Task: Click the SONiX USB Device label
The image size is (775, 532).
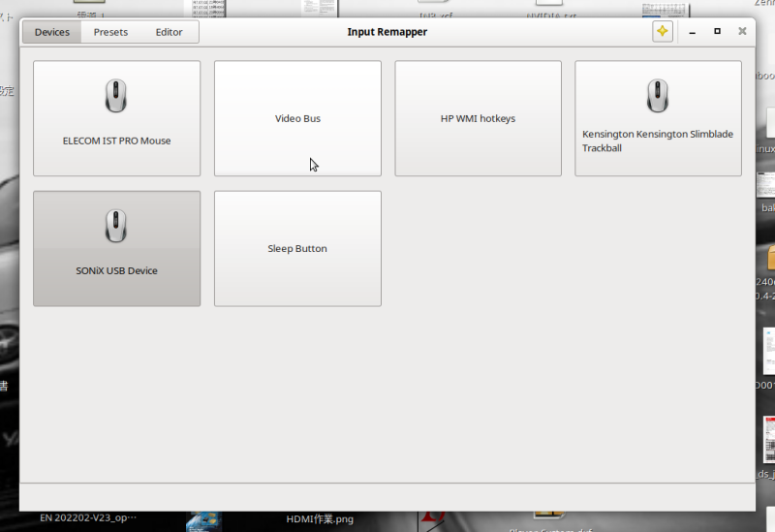Action: point(116,271)
